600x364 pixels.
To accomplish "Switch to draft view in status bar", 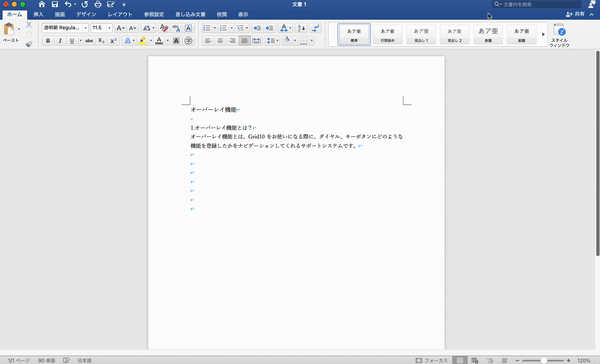I will (505, 360).
